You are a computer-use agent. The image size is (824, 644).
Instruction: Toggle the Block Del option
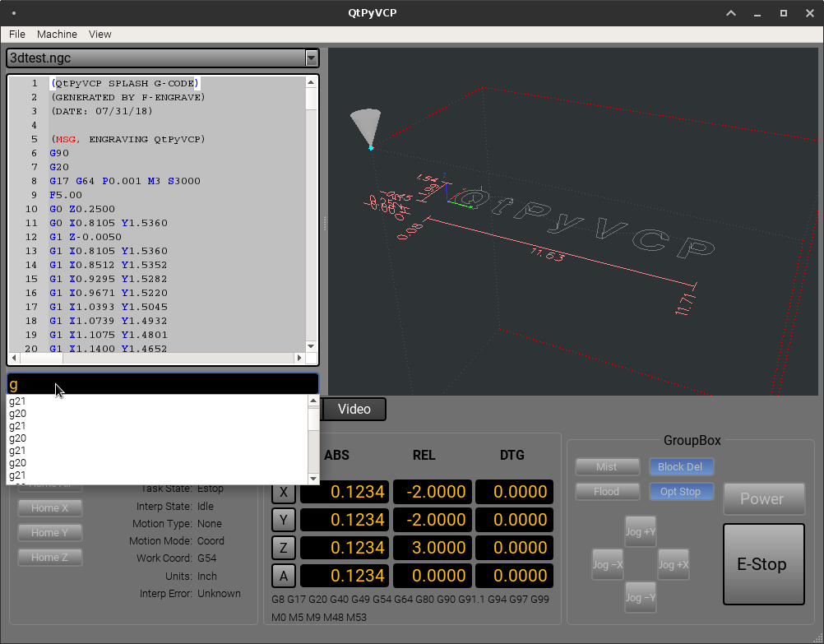(681, 467)
